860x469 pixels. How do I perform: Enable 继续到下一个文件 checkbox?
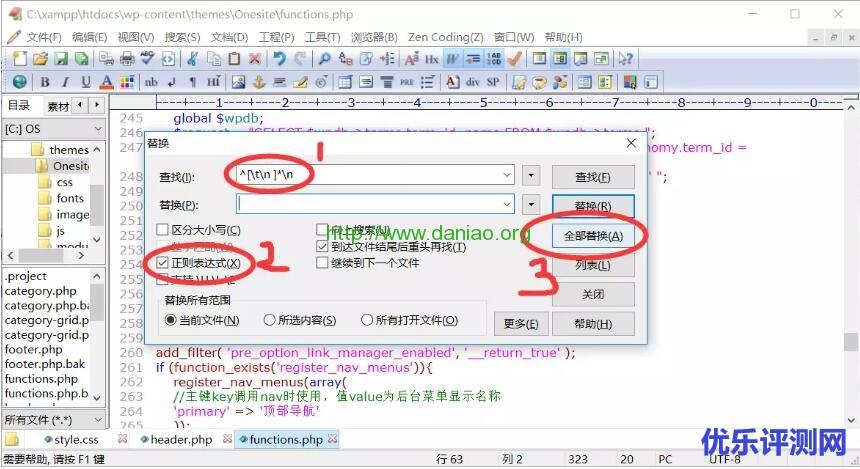pos(368,263)
